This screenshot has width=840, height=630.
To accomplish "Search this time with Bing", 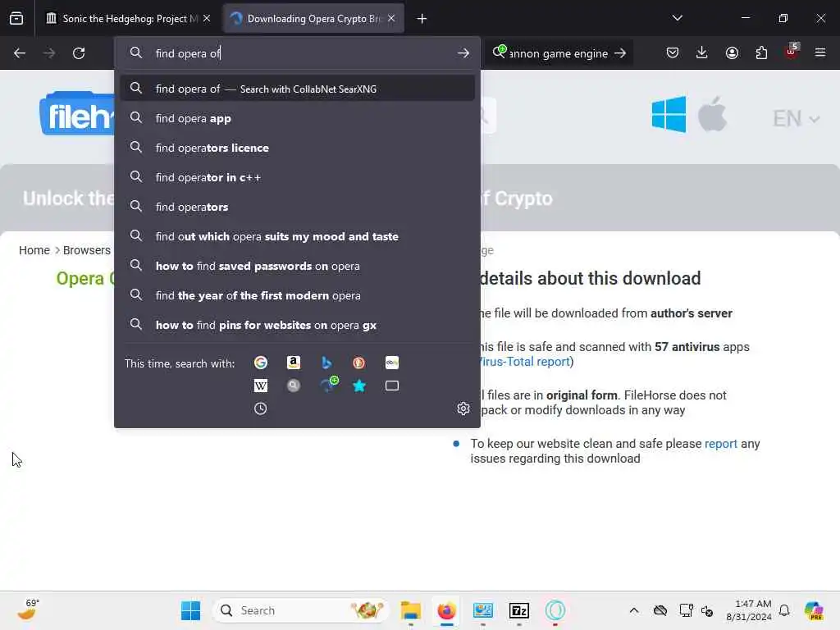I will [x=326, y=363].
